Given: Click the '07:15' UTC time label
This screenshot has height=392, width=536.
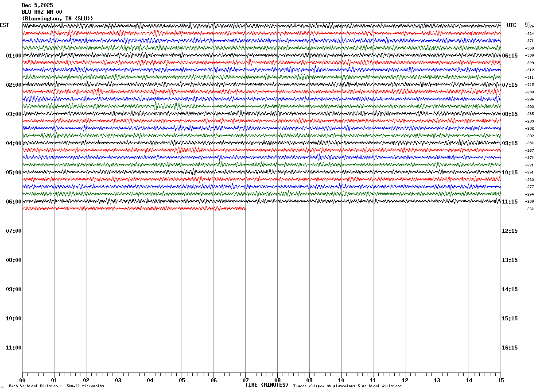Looking at the screenshot, I should point(510,85).
